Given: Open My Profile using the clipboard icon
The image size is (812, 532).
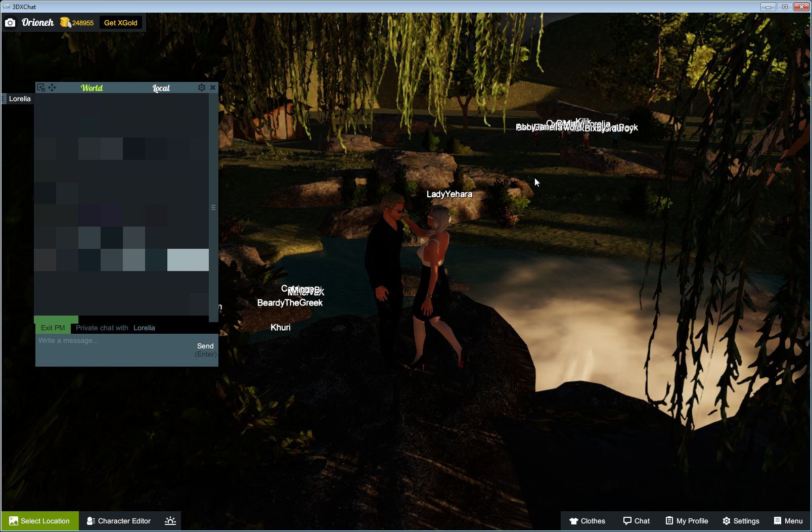Looking at the screenshot, I should (x=668, y=521).
